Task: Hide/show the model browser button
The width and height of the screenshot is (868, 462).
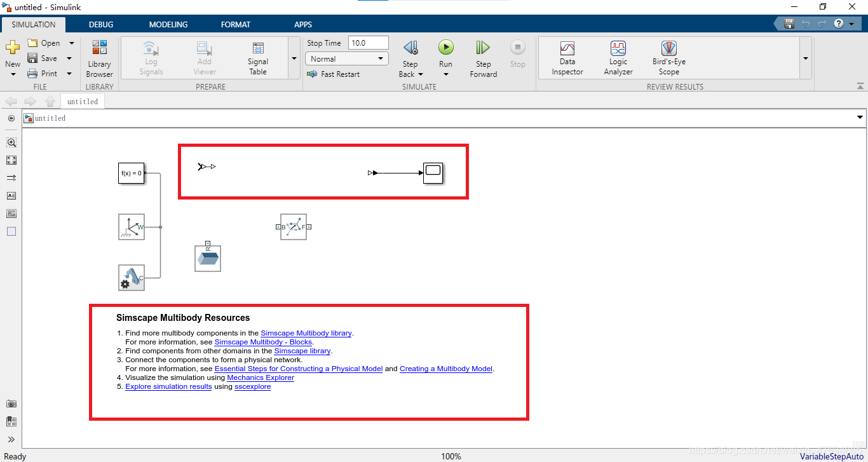Action: click(x=11, y=118)
